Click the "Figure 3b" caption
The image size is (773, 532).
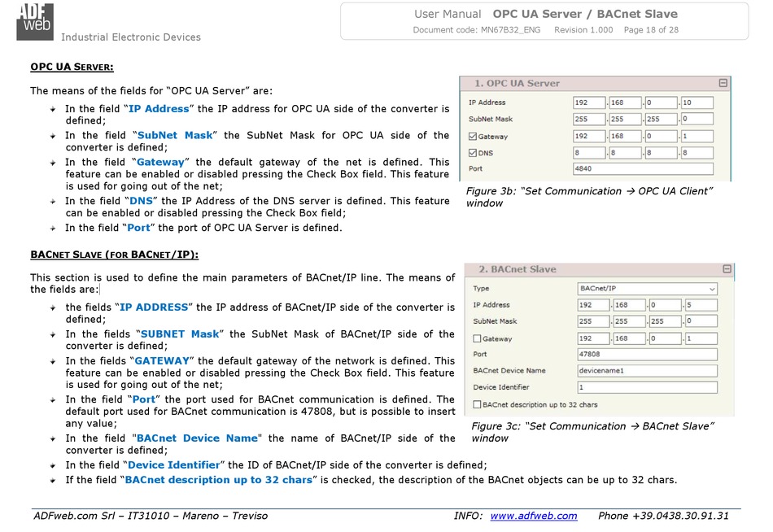[x=589, y=197]
